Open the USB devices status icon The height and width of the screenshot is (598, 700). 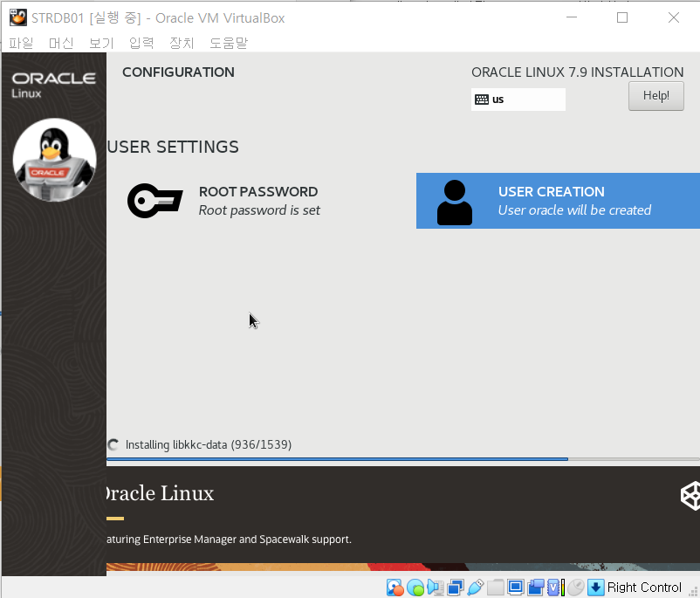point(475,588)
